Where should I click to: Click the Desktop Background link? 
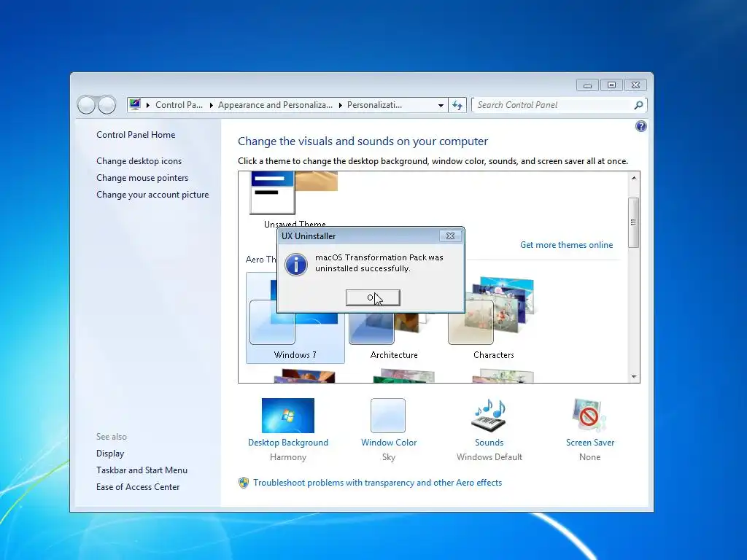coord(287,443)
